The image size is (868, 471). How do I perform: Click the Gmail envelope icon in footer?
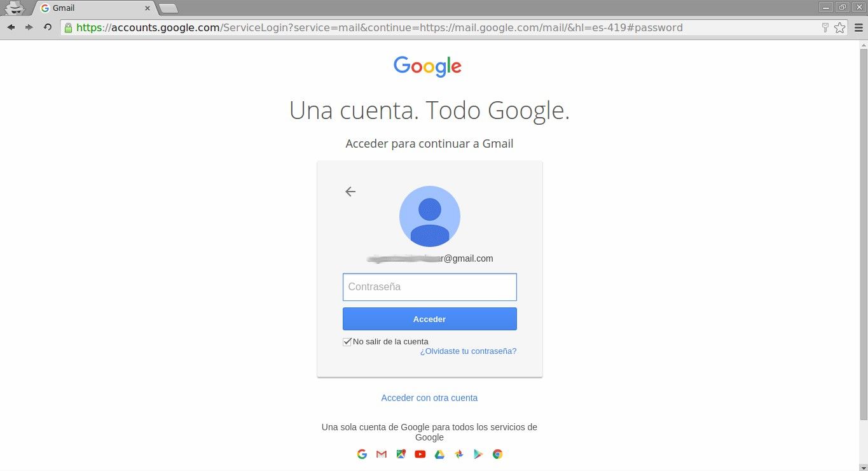(x=382, y=454)
